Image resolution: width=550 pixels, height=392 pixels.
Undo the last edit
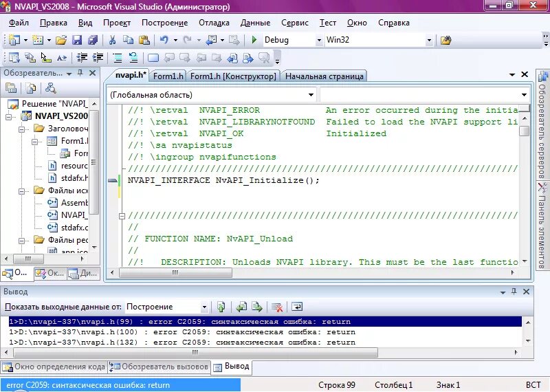[x=164, y=40]
